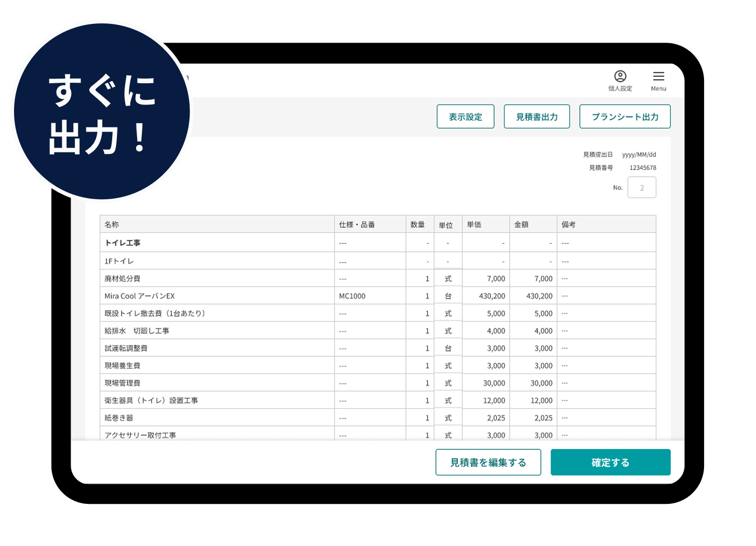Click the MC1000 product number cell

pyautogui.click(x=352, y=296)
